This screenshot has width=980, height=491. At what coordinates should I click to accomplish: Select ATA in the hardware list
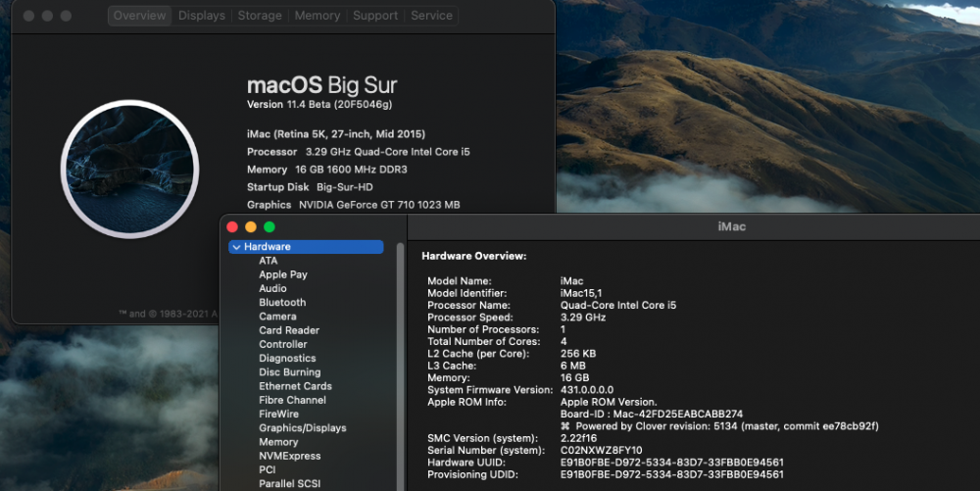[269, 261]
